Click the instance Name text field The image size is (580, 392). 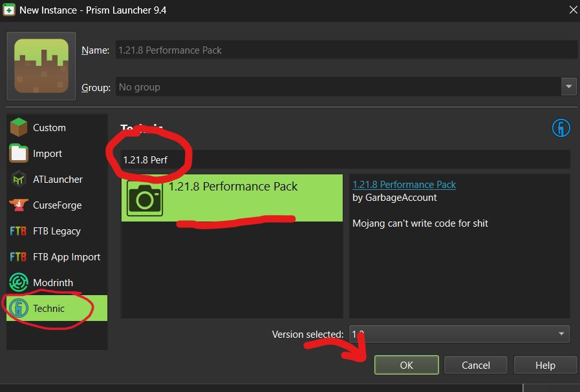click(x=345, y=50)
